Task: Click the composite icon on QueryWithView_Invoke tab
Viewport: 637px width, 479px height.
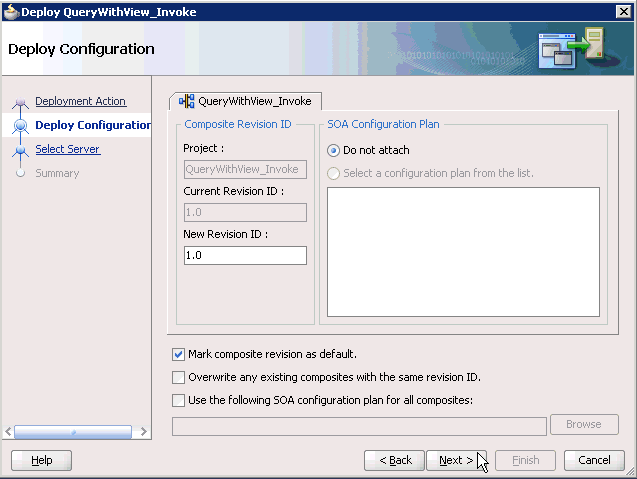Action: tap(186, 101)
